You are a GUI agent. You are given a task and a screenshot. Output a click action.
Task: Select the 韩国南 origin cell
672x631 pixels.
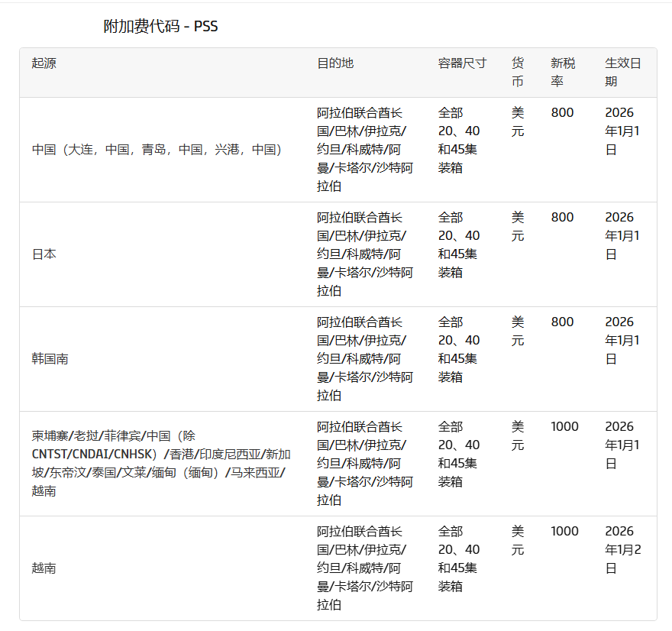[49, 358]
